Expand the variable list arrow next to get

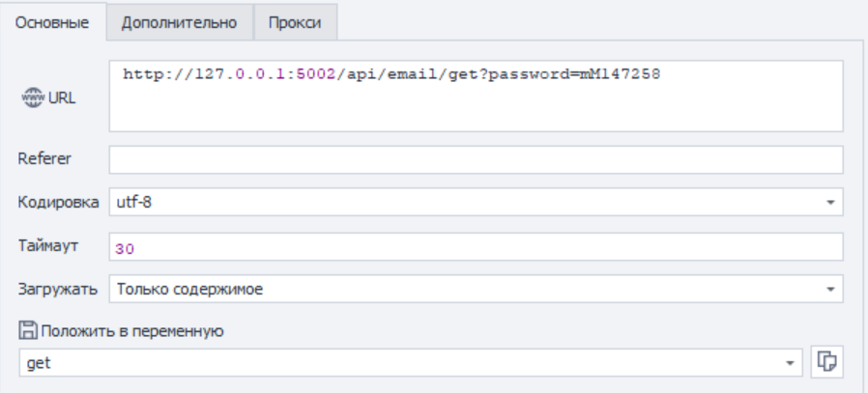click(792, 363)
